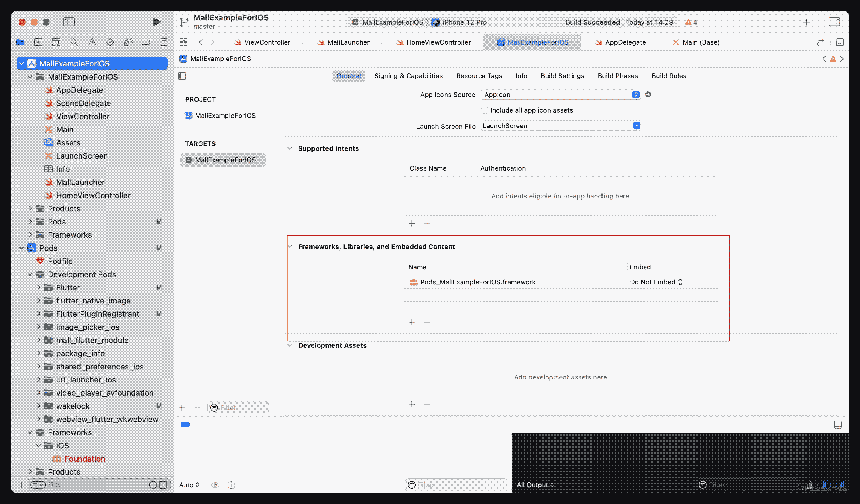This screenshot has height=504, width=860.
Task: Open the Issue navigator warning triangle
Action: tap(92, 42)
